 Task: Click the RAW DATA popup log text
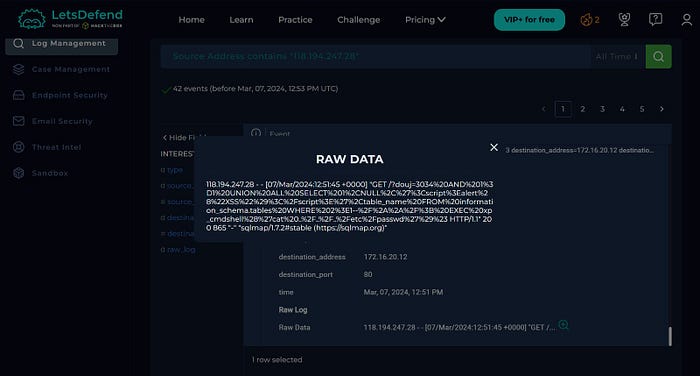[x=350, y=206]
